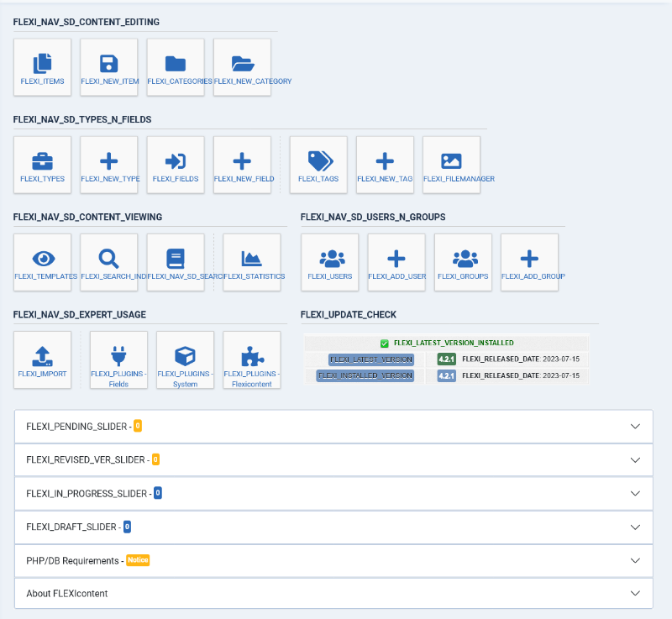Click the FLEXI_DRAFT_SLIDER title text
The image size is (672, 619).
[x=71, y=527]
